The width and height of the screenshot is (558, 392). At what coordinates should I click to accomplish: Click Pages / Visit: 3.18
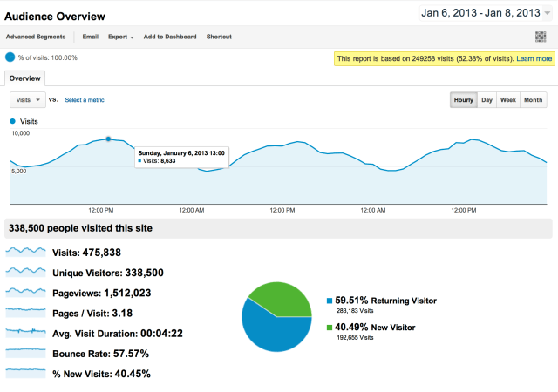pos(92,314)
